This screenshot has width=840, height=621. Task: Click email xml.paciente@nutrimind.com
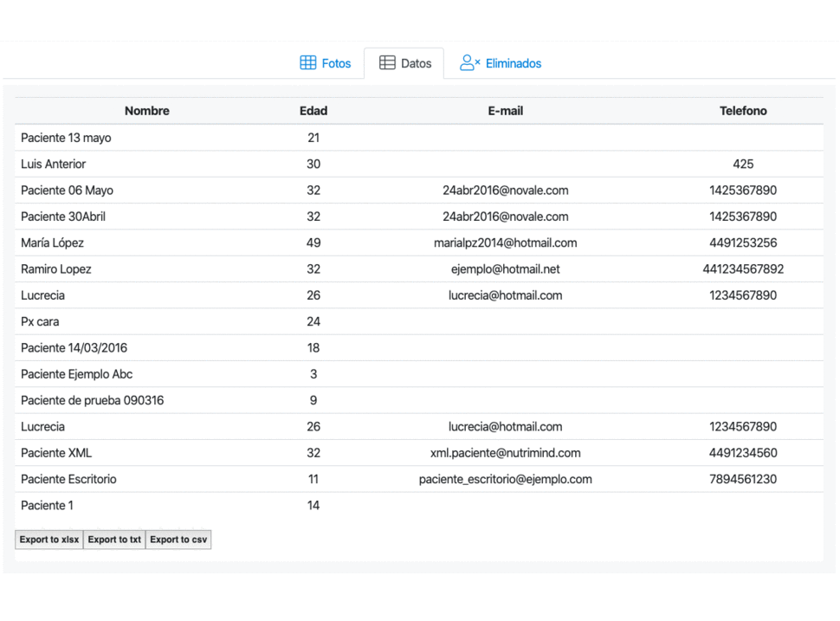(505, 453)
